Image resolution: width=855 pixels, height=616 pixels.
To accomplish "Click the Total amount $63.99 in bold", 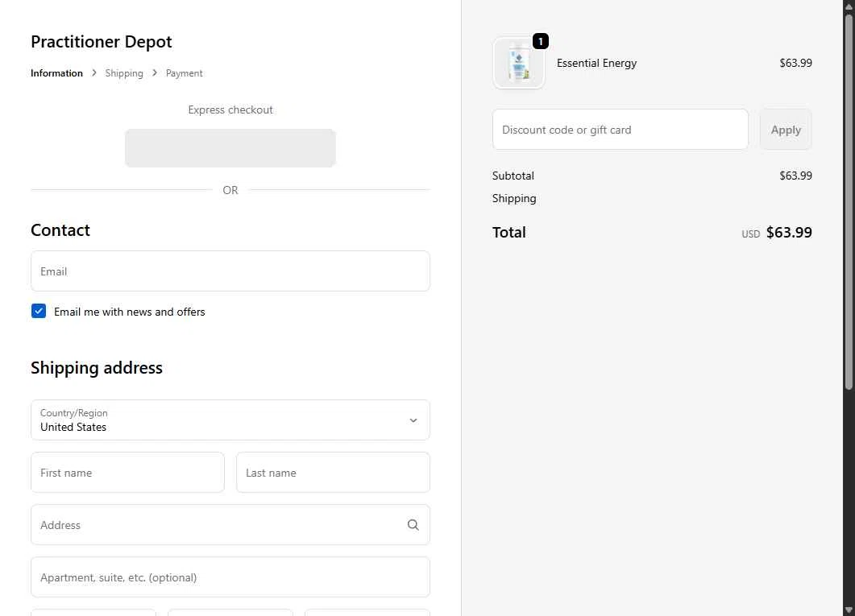I will coord(788,233).
